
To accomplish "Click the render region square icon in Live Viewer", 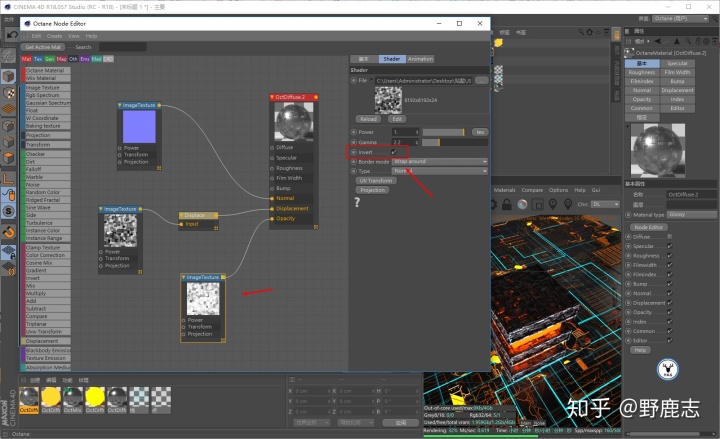I will click(x=537, y=204).
